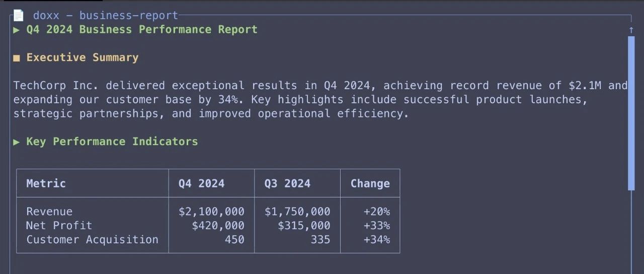Click the Change column header

[370, 183]
